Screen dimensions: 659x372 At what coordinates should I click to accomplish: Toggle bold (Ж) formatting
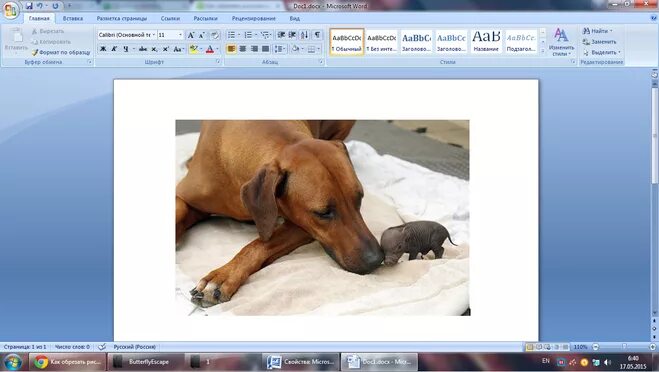103,49
